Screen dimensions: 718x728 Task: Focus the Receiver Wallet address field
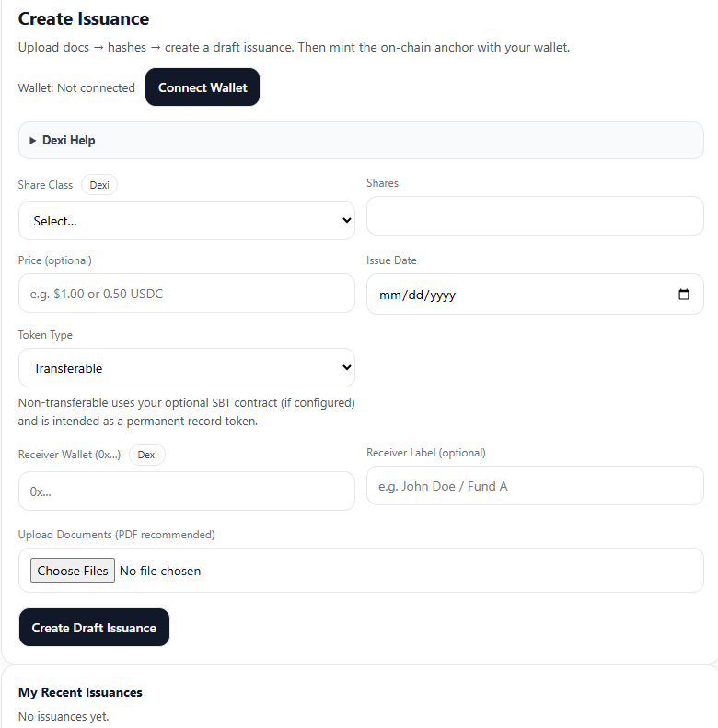pyautogui.click(x=186, y=491)
